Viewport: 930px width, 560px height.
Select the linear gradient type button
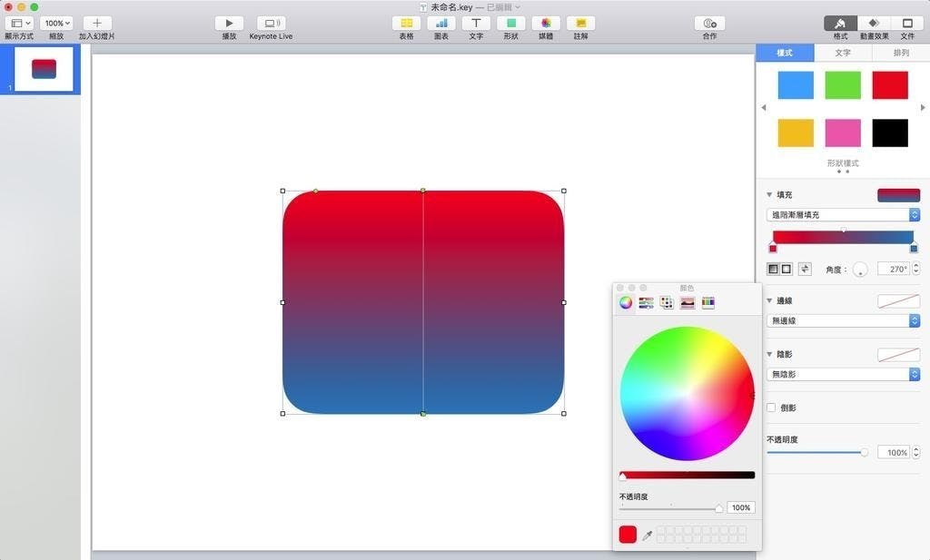pos(773,270)
